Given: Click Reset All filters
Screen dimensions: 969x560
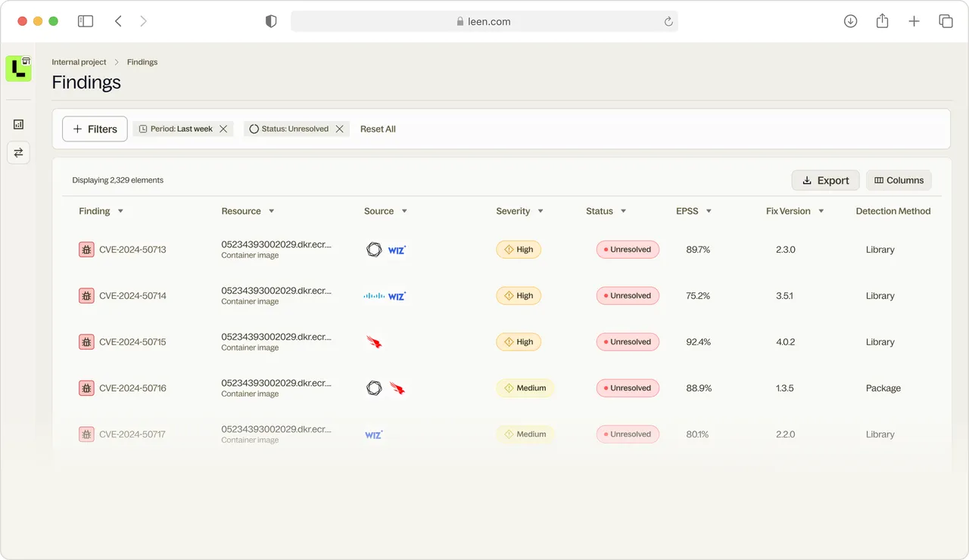Looking at the screenshot, I should (378, 129).
